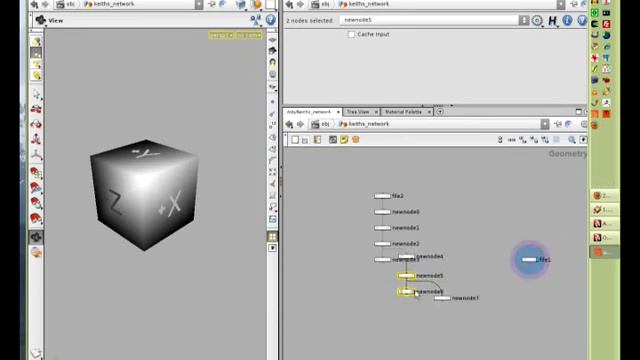Screen dimensions: 640x360
Task: Open help from the parameter pane
Action: tap(582, 20)
